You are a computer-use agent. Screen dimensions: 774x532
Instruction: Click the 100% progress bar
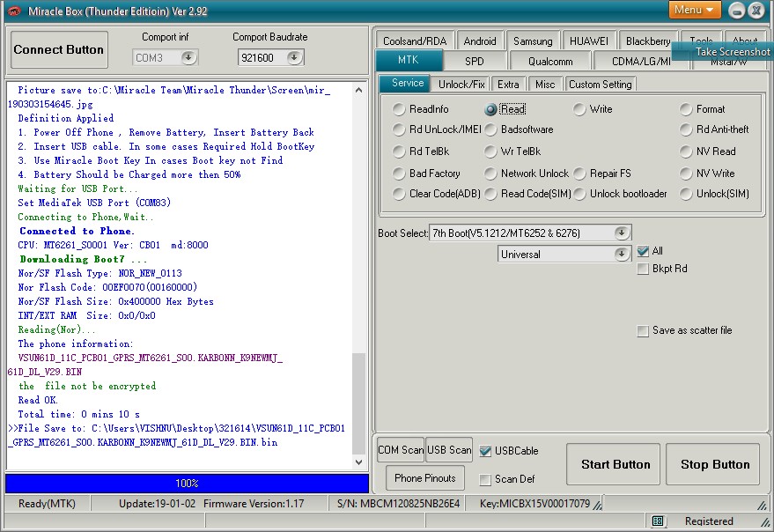[x=187, y=483]
